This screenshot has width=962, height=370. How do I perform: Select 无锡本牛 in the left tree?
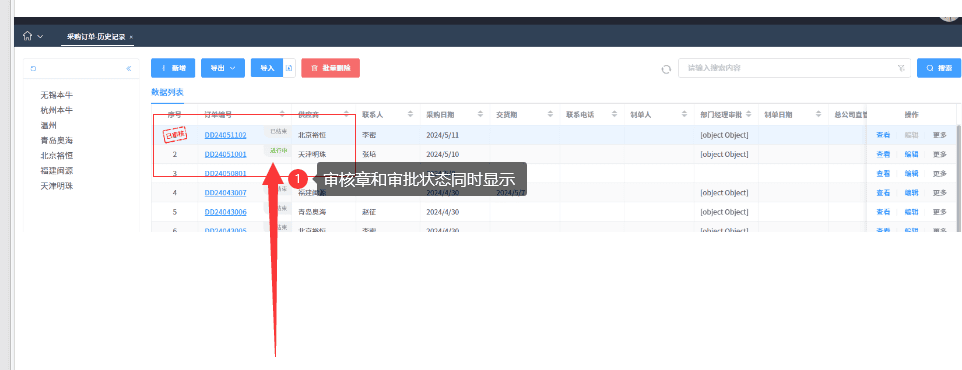[x=56, y=95]
